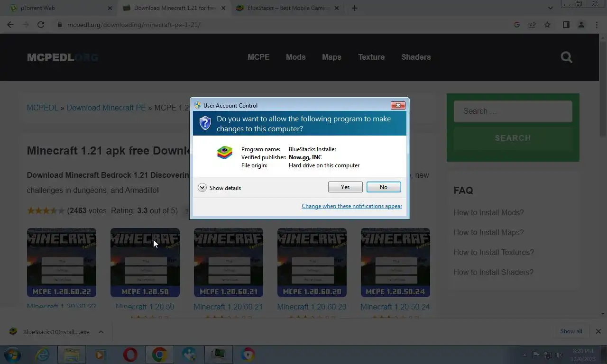Image resolution: width=607 pixels, height=364 pixels.
Task: Click the green SEARCH button
Action: pos(513,138)
